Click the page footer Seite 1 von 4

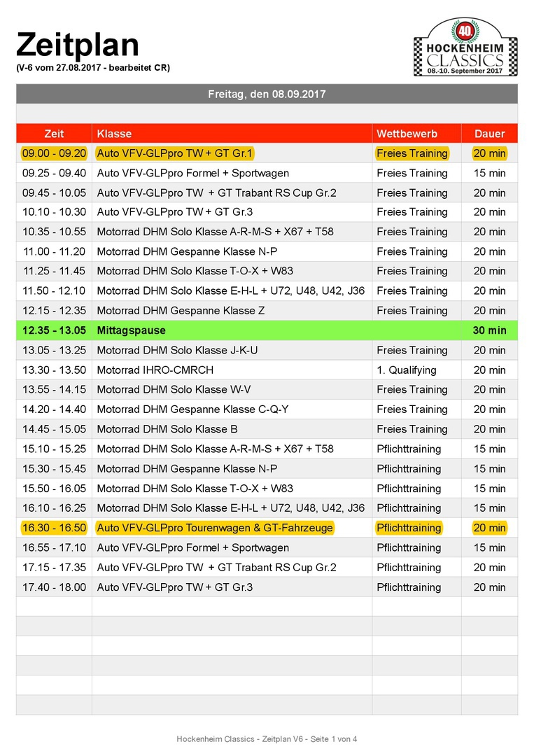(267, 738)
